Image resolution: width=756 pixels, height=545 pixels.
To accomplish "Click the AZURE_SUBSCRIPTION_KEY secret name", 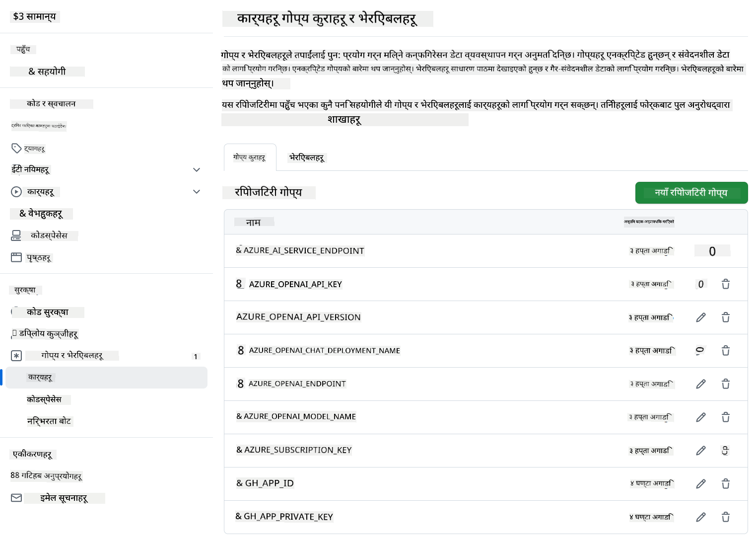I will tap(298, 450).
